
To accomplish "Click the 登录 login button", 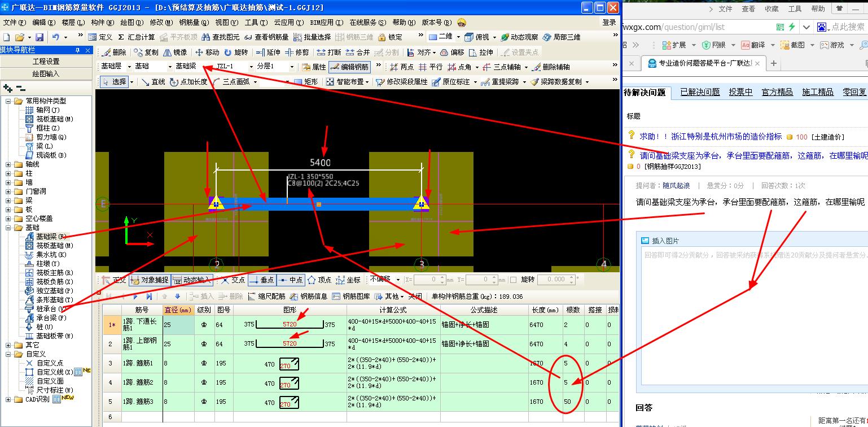I will tap(609, 22).
